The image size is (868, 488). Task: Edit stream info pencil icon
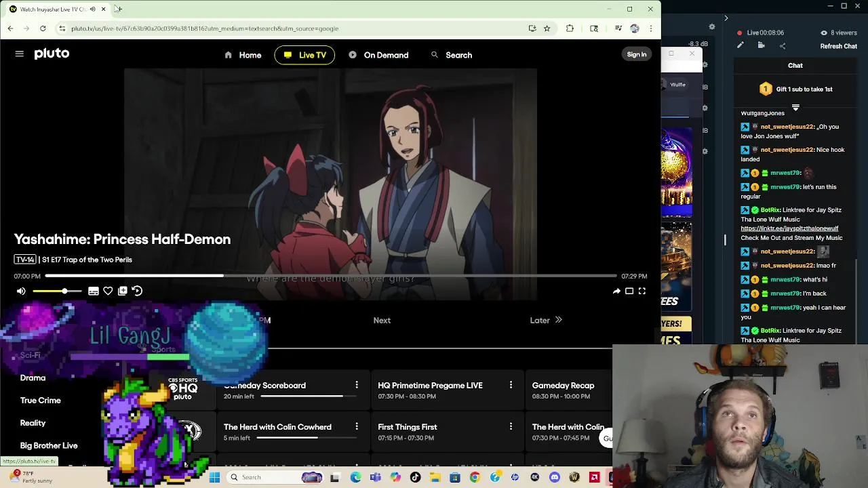(741, 45)
